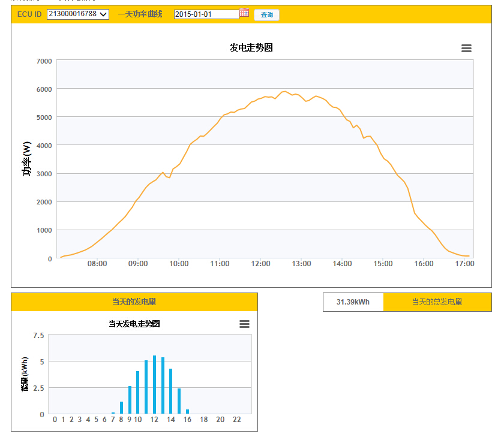Screen dimensions: 504x440
Task: Open the 当天发电走势图 chart hamburger menu
Action: tap(244, 324)
